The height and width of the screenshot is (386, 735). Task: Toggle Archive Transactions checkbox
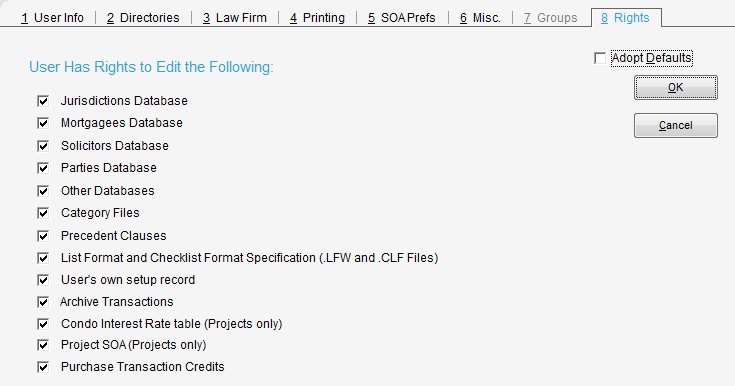pyautogui.click(x=43, y=302)
